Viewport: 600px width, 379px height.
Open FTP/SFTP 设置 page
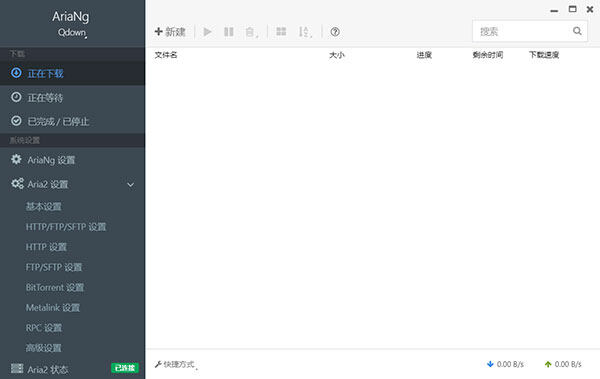pos(54,267)
